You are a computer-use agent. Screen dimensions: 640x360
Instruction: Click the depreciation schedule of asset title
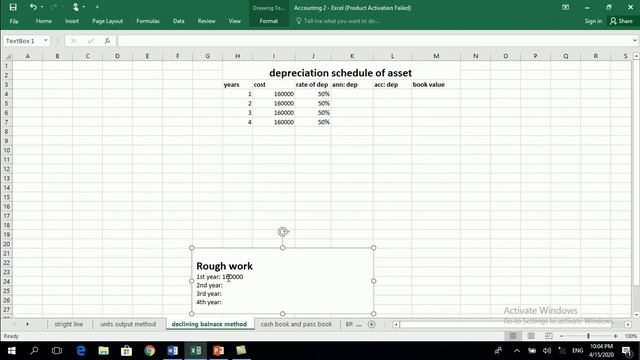(340, 73)
